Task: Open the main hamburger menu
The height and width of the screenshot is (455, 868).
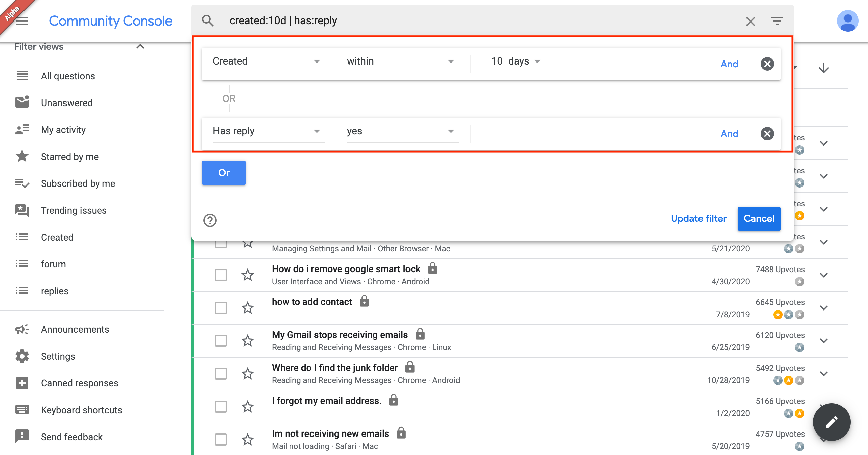Action: coord(22,21)
